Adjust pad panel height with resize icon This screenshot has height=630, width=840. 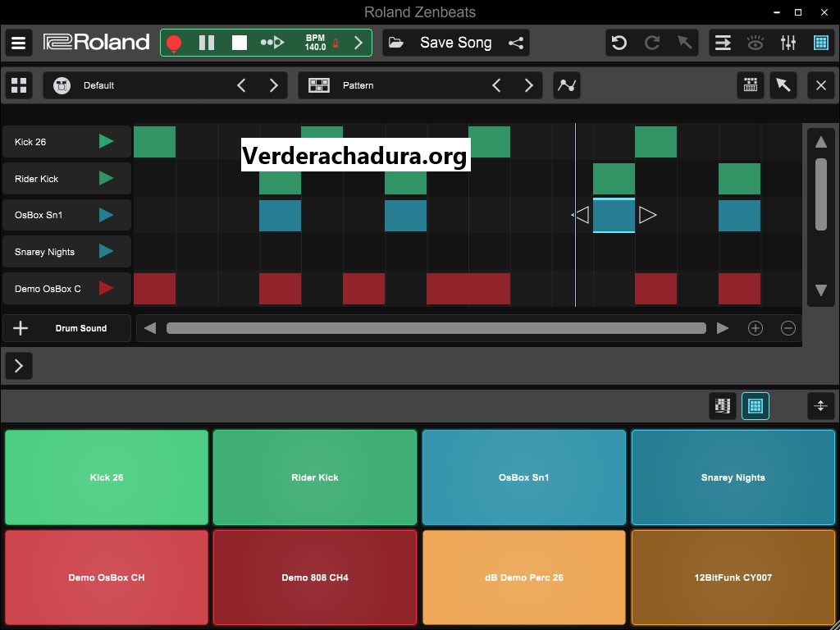pos(820,406)
